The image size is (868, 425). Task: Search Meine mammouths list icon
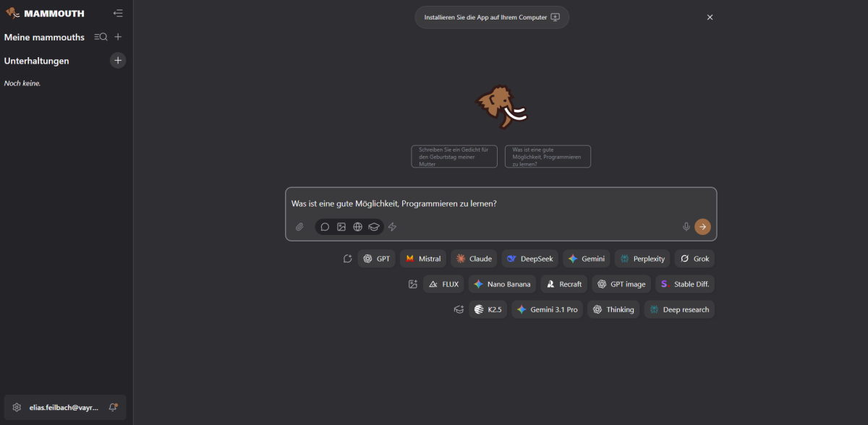[101, 37]
